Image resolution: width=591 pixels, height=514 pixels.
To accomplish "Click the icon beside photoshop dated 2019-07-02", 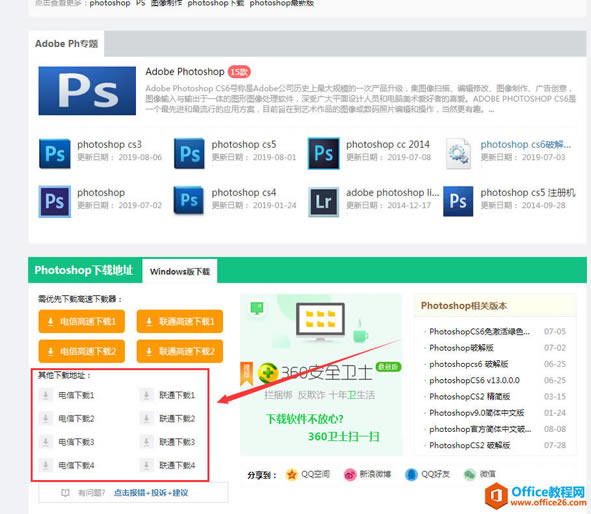I will tap(55, 201).
